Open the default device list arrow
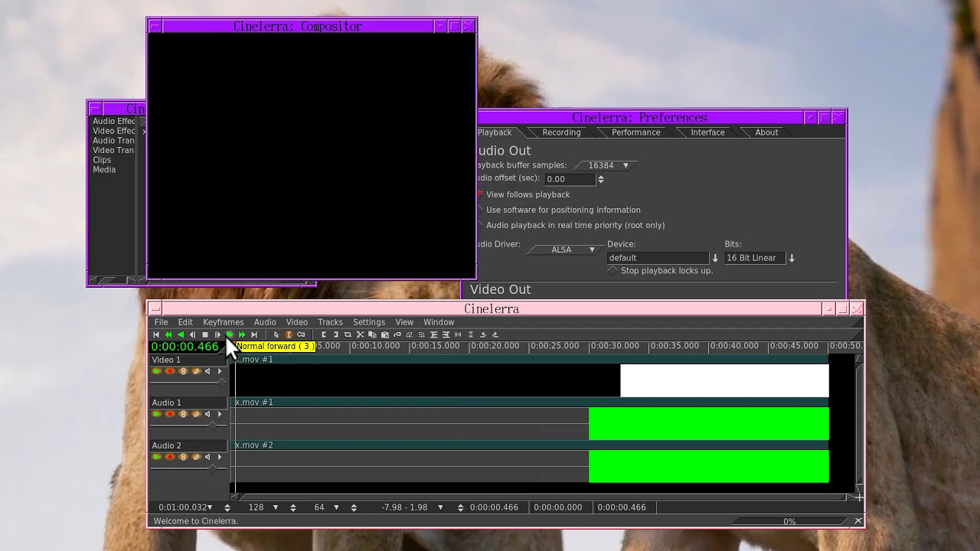Screen dimensions: 980x551 [x=715, y=258]
